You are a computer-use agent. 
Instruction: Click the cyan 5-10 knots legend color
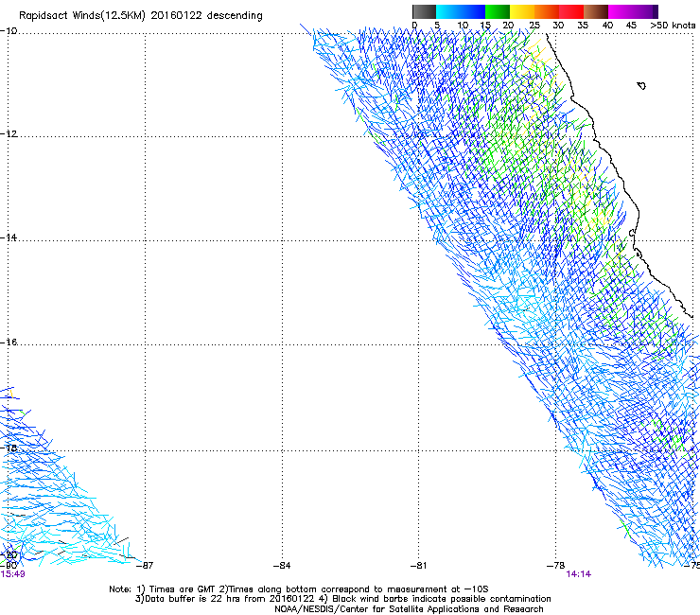coord(448,11)
